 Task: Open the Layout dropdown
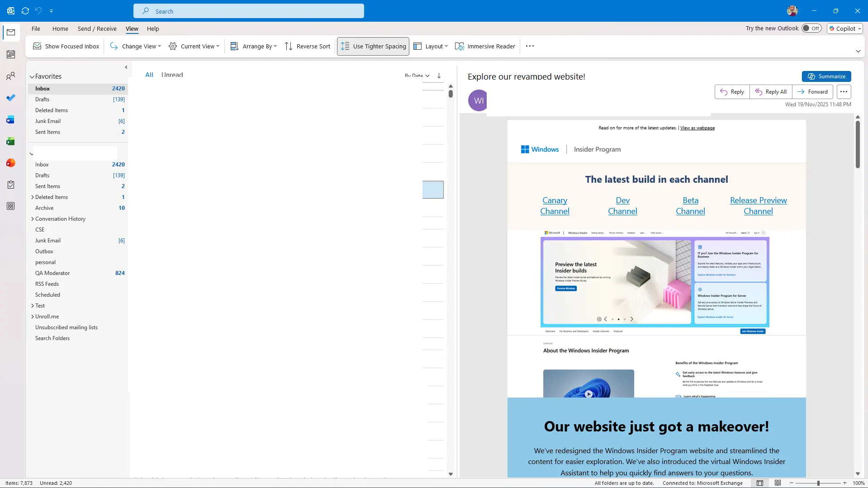[431, 46]
